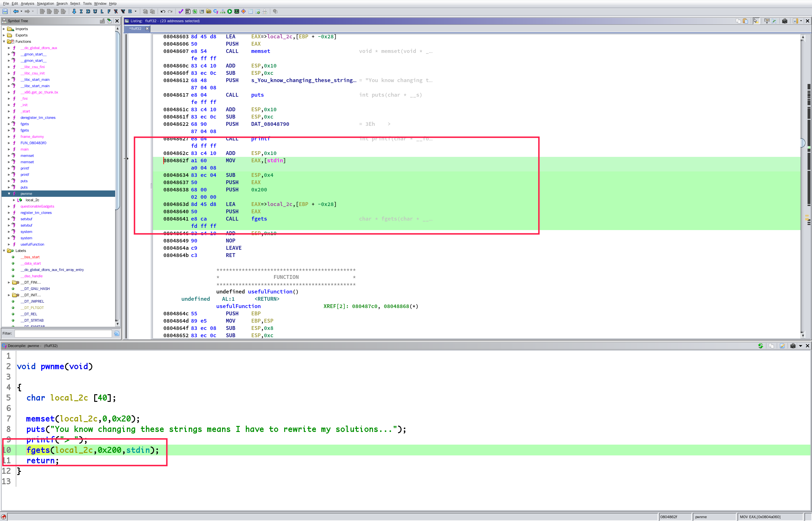Screen dimensions: 812x521
Task: Go forward with the gray right arrow
Action: [x=27, y=11]
